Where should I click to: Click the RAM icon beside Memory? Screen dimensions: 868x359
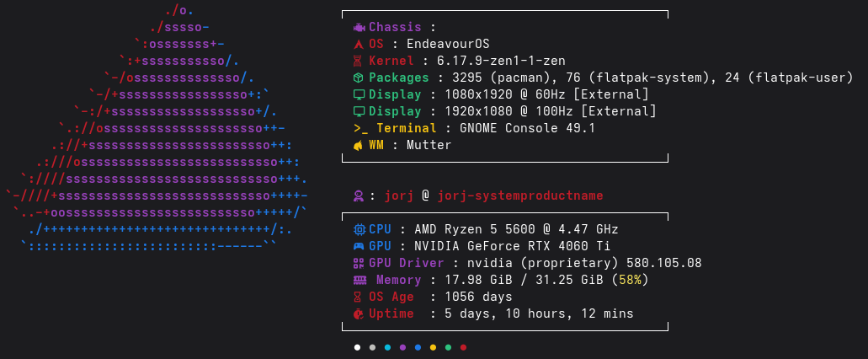point(359,281)
